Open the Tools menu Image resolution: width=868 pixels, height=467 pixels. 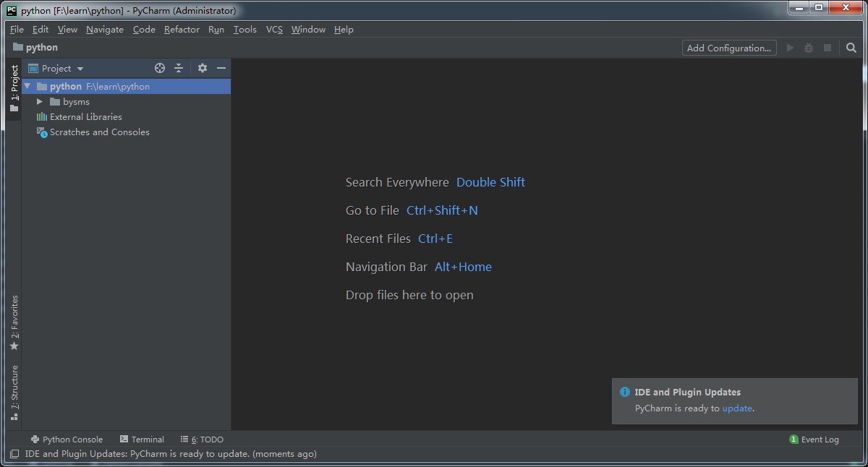[x=245, y=30]
